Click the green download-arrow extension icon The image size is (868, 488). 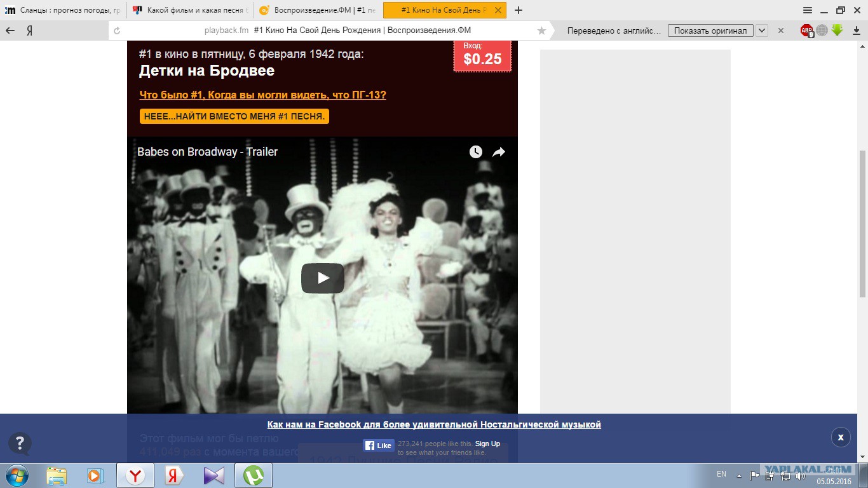click(x=837, y=30)
